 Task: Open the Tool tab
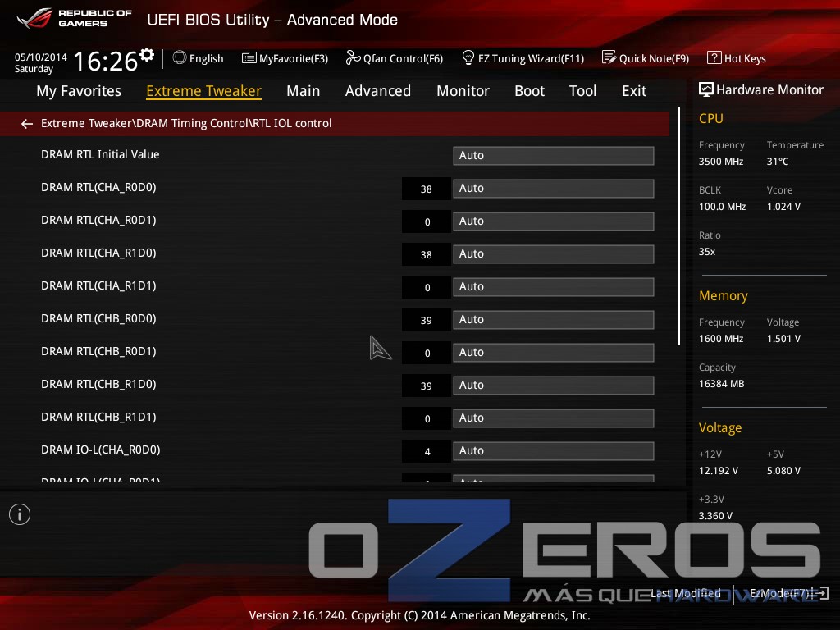(583, 91)
